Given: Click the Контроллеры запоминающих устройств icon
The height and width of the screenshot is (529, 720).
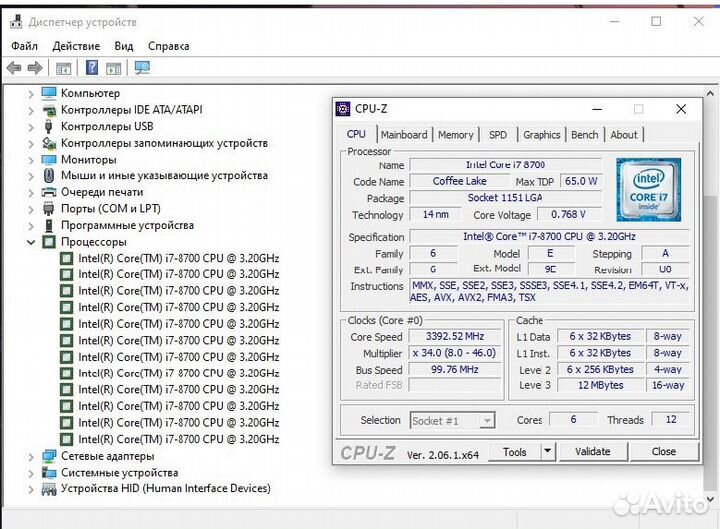Looking at the screenshot, I should point(49,143).
